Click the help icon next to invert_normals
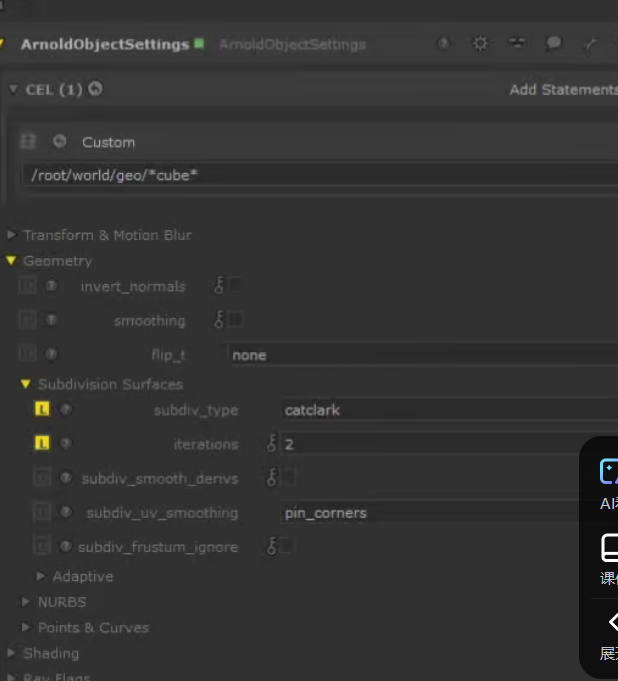The width and height of the screenshot is (618, 681). pos(52,286)
